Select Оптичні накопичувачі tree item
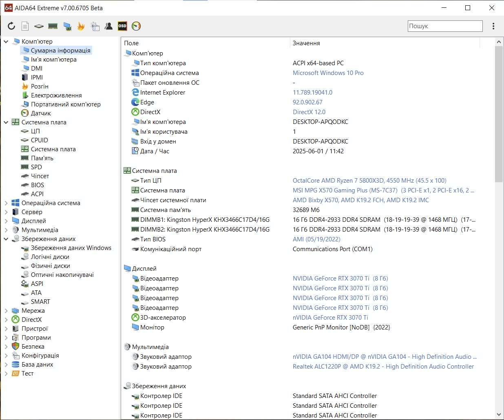The width and height of the screenshot is (504, 420). (x=62, y=274)
